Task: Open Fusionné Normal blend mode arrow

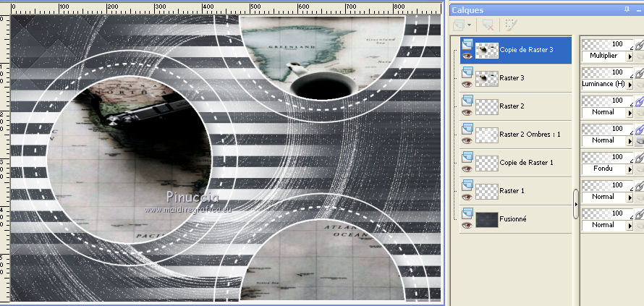Action: (630, 226)
